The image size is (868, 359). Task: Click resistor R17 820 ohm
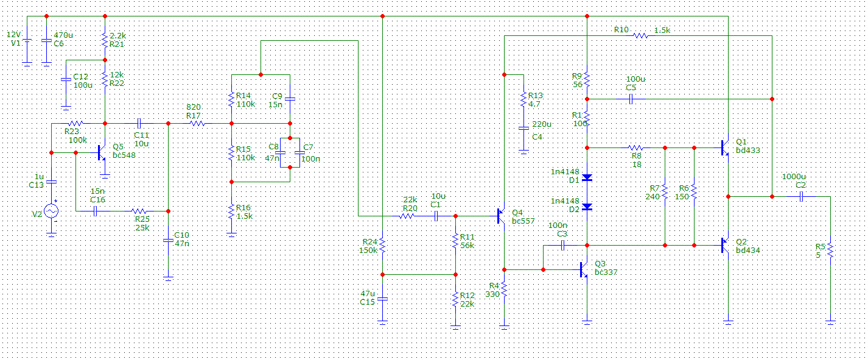click(197, 123)
